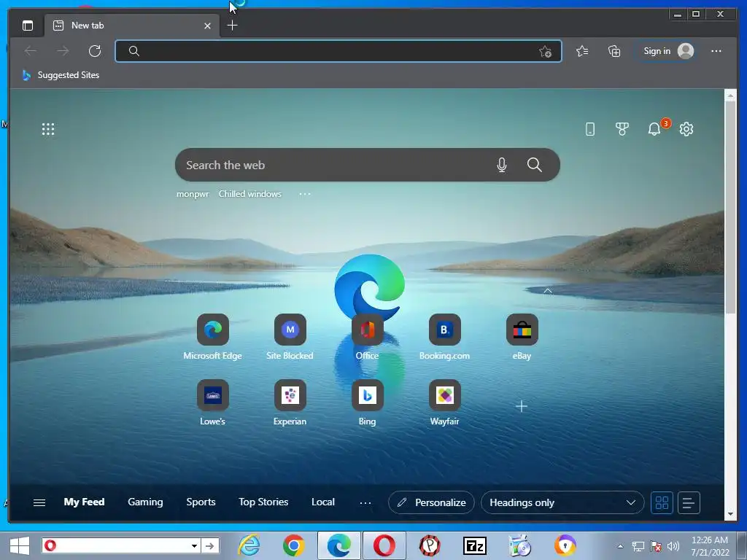
Task: Click the taskbar Go arrow button
Action: (x=209, y=545)
